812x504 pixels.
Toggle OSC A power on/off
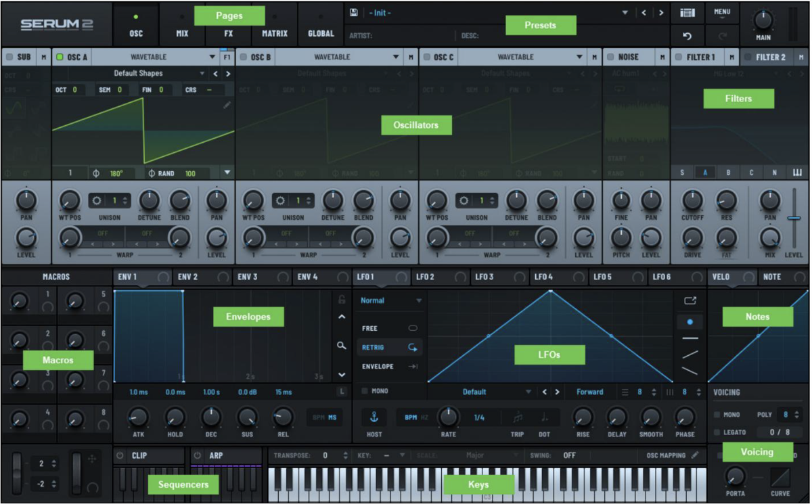[x=60, y=57]
